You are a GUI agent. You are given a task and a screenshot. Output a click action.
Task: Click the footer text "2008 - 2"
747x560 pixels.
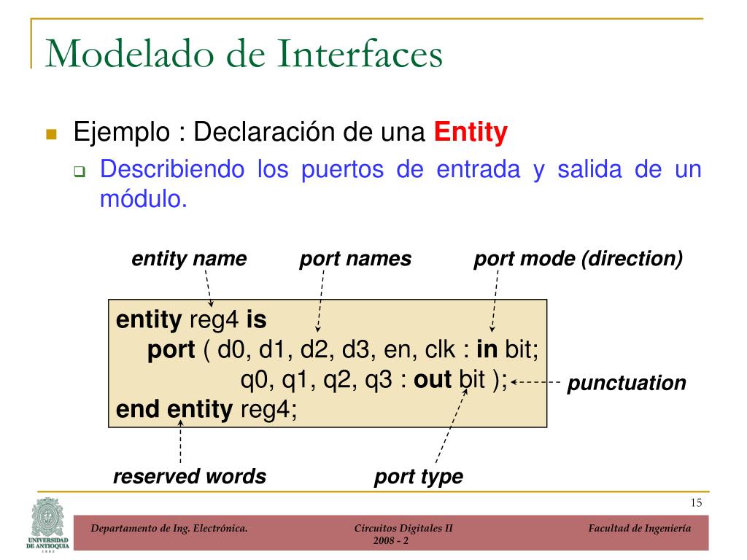pyautogui.click(x=391, y=540)
